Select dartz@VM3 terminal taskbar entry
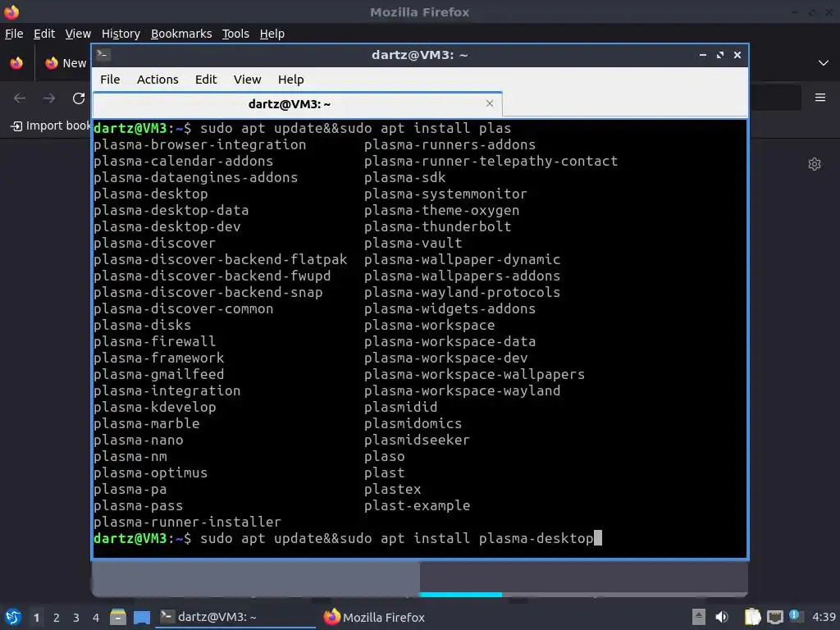Screen dimensions: 840x630 [235, 617]
